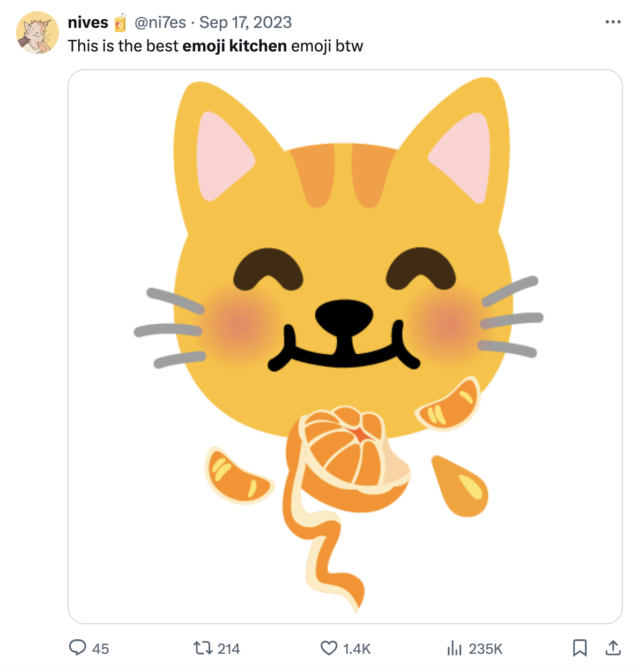Click the "This is the best" tweet text
638x672 pixels.
pyautogui.click(x=123, y=46)
